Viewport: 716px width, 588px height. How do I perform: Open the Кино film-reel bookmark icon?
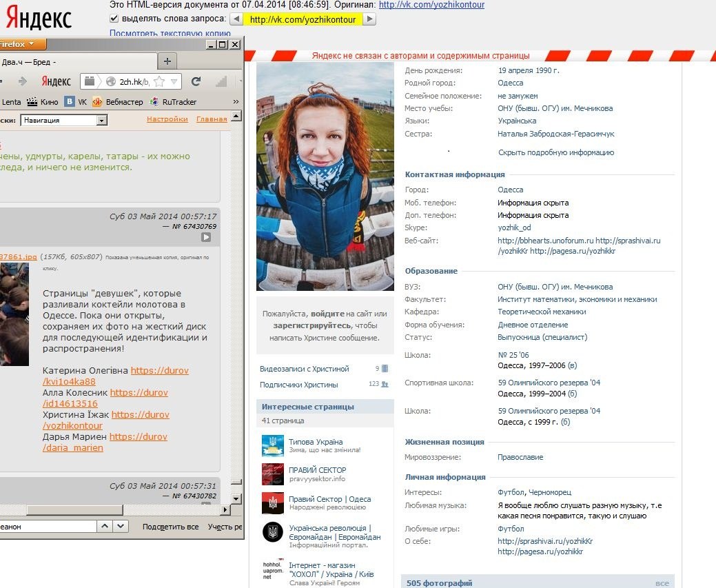[32, 101]
